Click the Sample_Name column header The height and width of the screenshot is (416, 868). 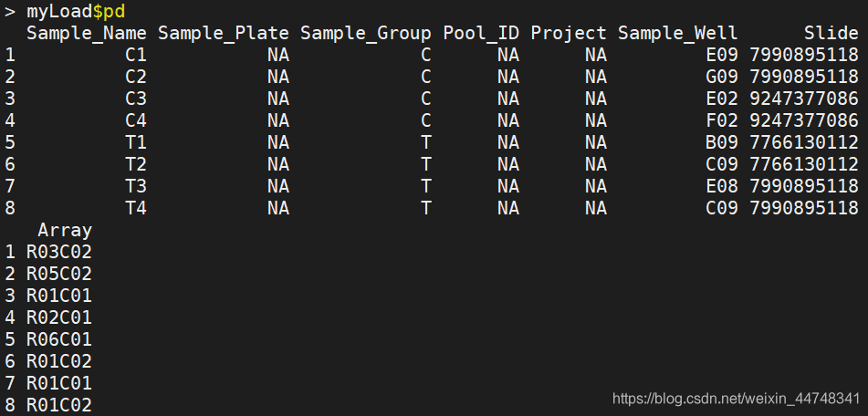click(x=87, y=34)
